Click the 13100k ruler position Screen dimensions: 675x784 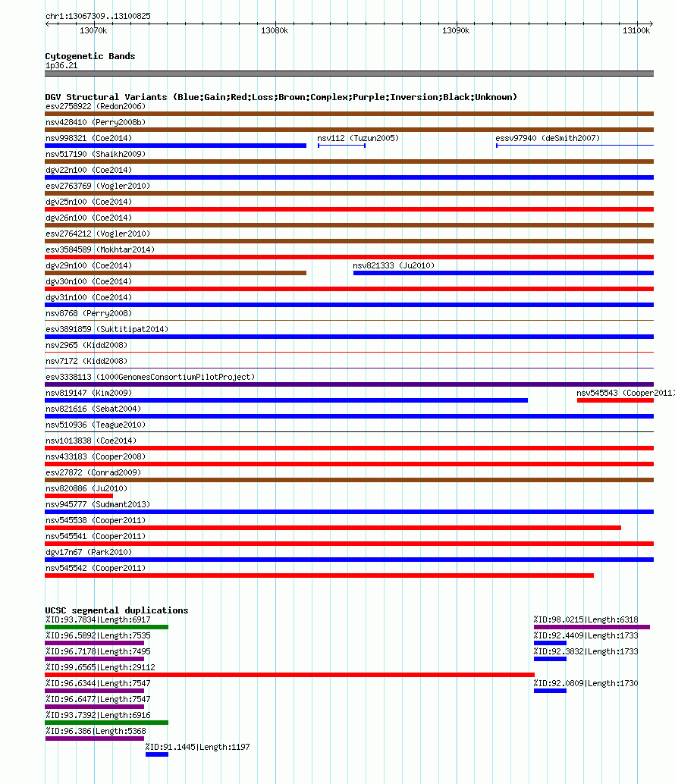[x=636, y=30]
